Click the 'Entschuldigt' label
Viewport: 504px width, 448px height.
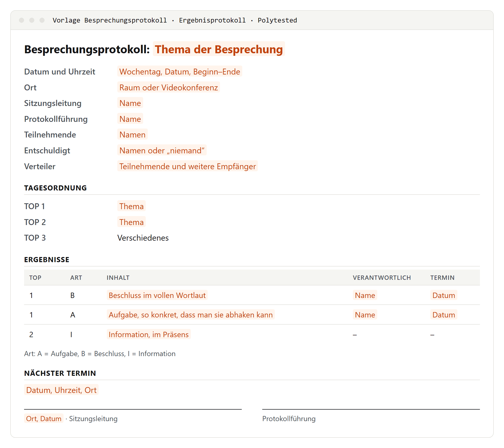tap(47, 151)
